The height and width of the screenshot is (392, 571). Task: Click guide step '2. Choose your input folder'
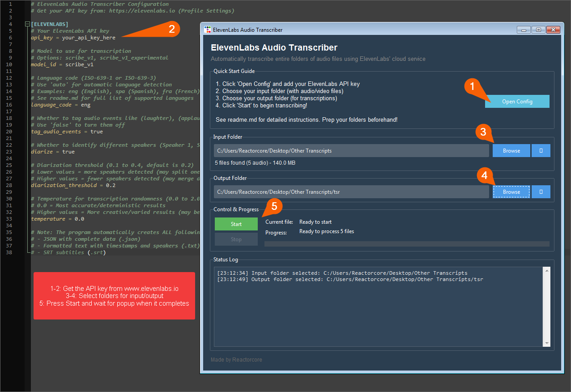point(280,91)
